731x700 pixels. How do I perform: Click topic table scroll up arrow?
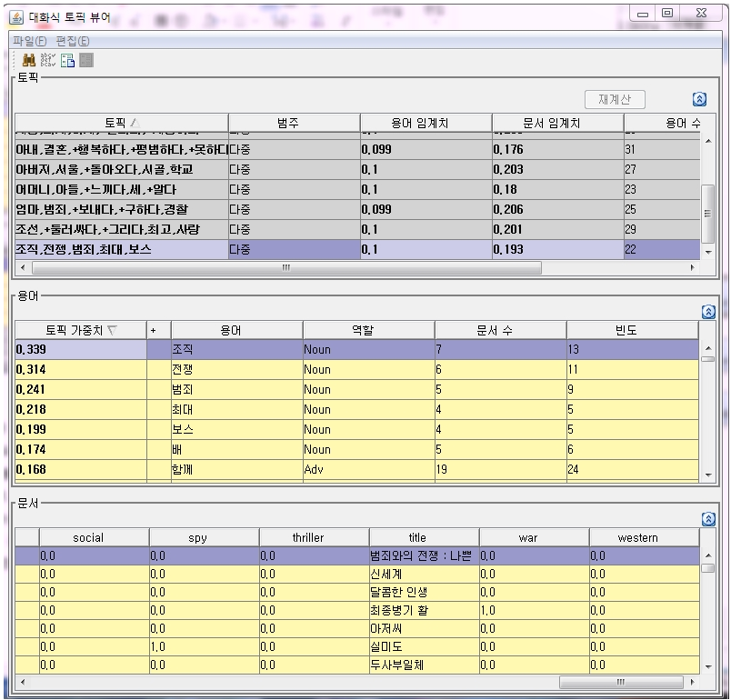pos(708,141)
